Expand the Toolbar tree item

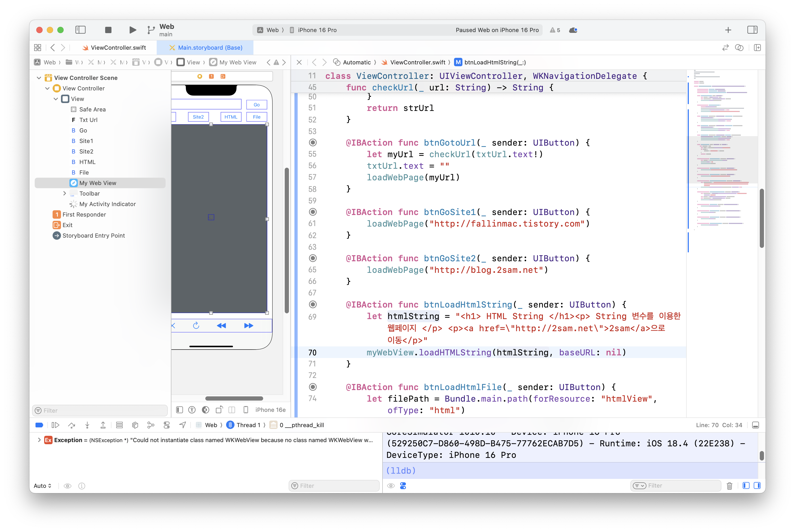coord(64,193)
